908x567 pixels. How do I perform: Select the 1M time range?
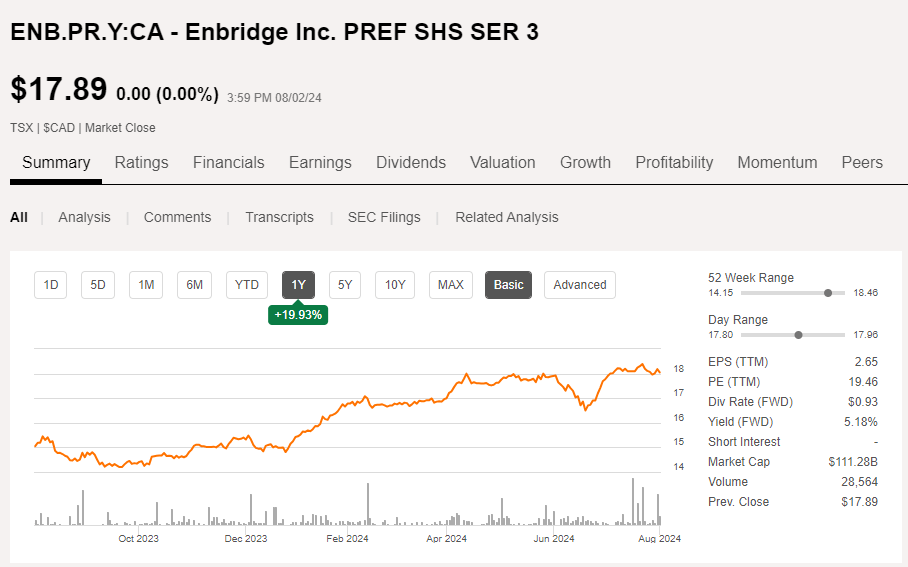[x=146, y=285]
